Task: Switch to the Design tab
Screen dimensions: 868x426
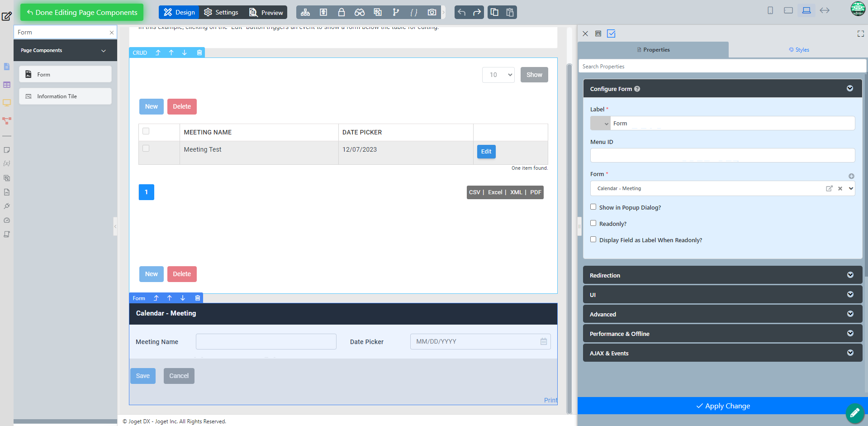Action: point(179,12)
